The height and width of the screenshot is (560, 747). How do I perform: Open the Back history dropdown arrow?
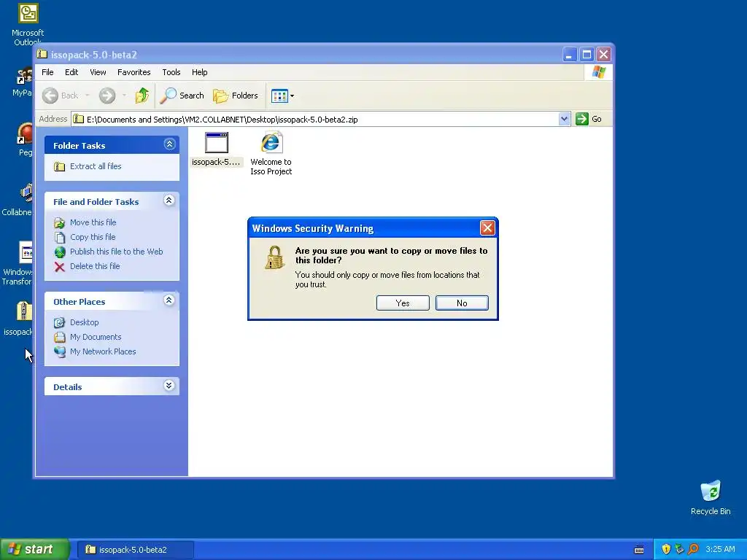88,96
